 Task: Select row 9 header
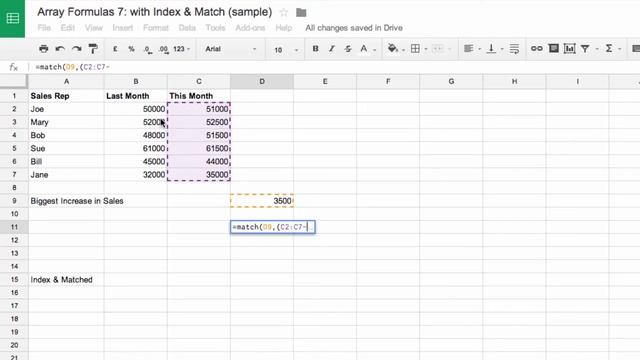[14, 201]
